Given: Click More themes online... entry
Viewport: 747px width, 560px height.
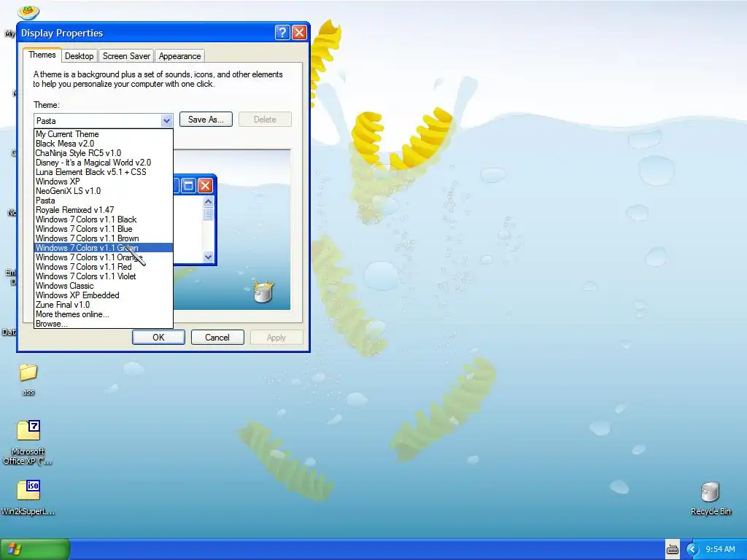Looking at the screenshot, I should 104,314.
